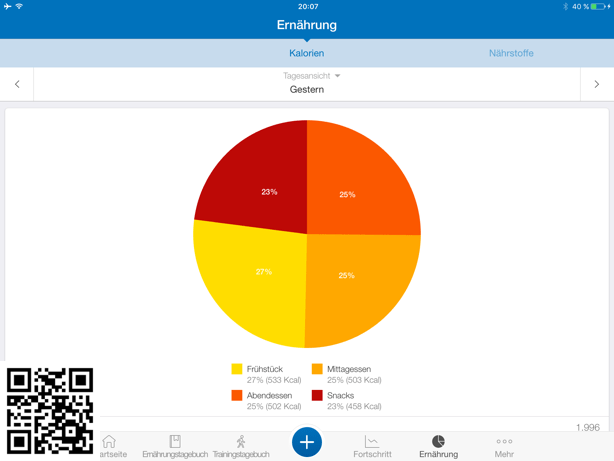614x461 pixels.
Task: Tap the battery indicator in status bar
Action: click(x=598, y=7)
